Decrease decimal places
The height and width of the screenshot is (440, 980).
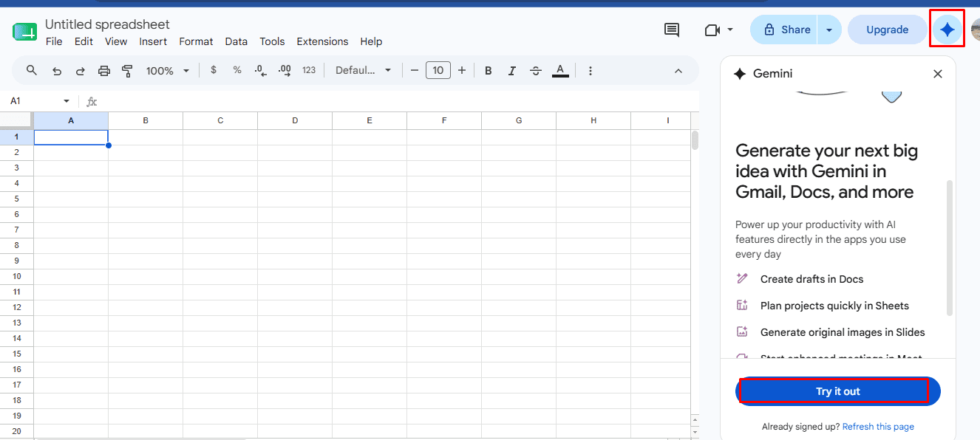[x=260, y=70]
